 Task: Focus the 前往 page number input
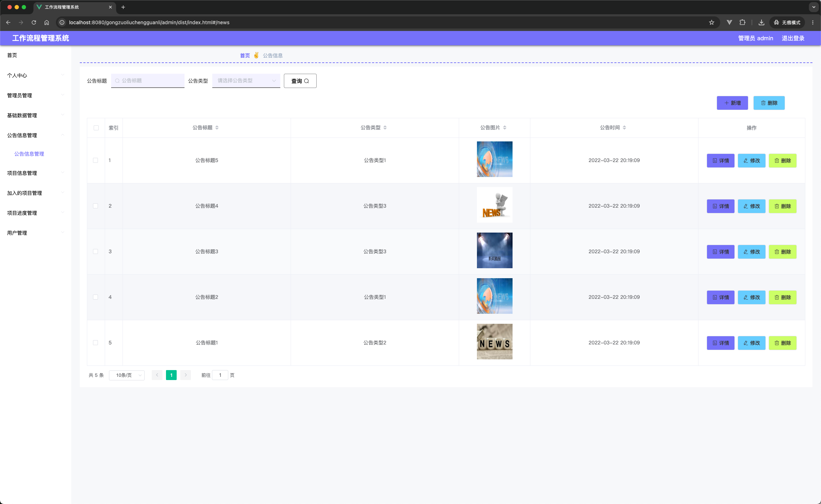[x=220, y=375]
